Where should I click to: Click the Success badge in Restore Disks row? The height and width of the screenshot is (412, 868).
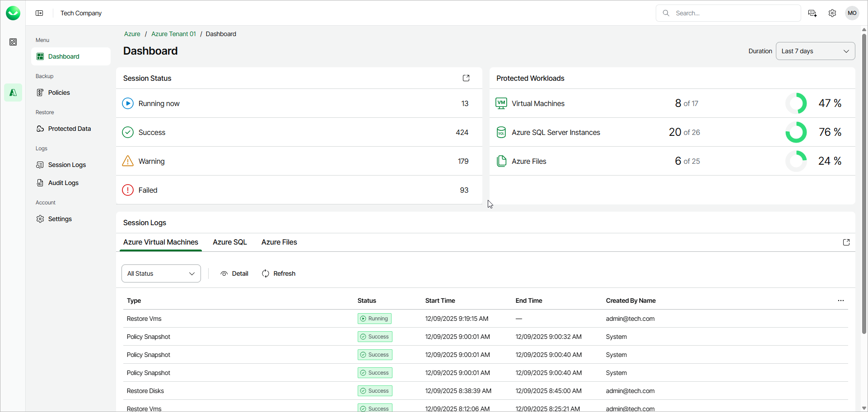click(375, 391)
